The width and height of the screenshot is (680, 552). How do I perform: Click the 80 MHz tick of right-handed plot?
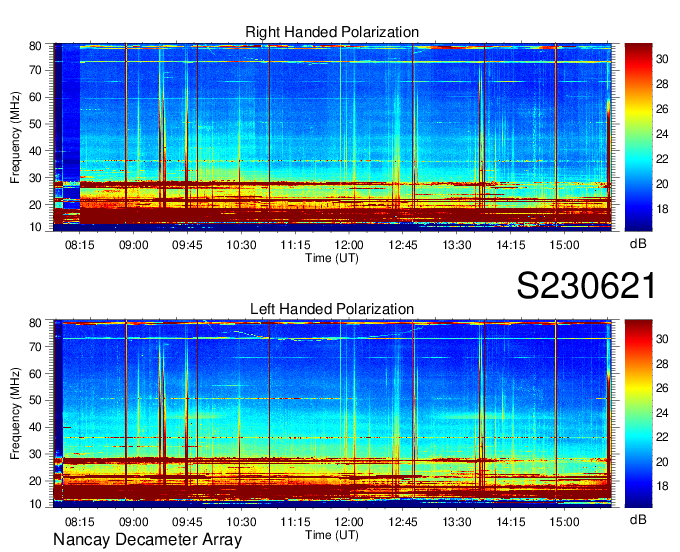[x=35, y=46]
